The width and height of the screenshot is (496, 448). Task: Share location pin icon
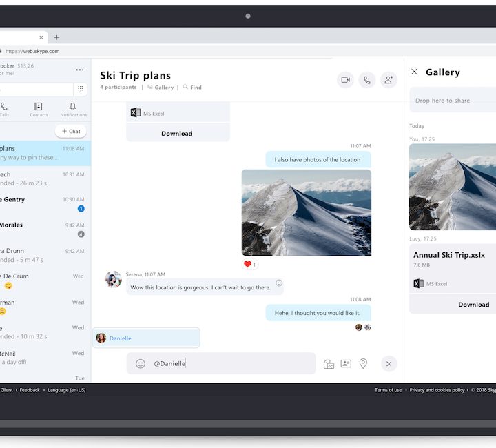pos(363,363)
